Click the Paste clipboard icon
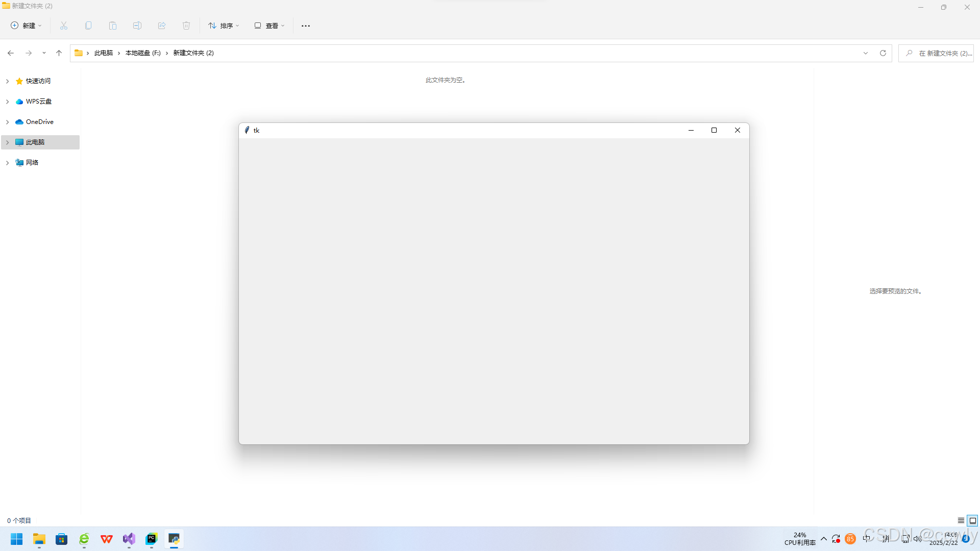980x551 pixels. pos(113,26)
